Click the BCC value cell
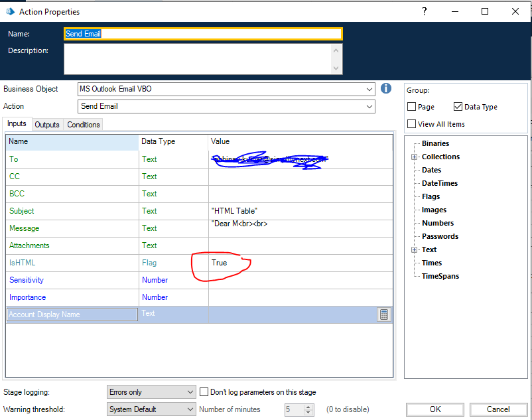 pyautogui.click(x=300, y=194)
